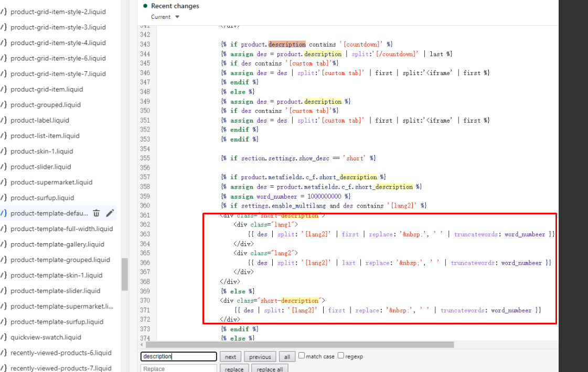Click the delete icon beside product-template-default file
Image resolution: width=588 pixels, height=372 pixels.
97,213
